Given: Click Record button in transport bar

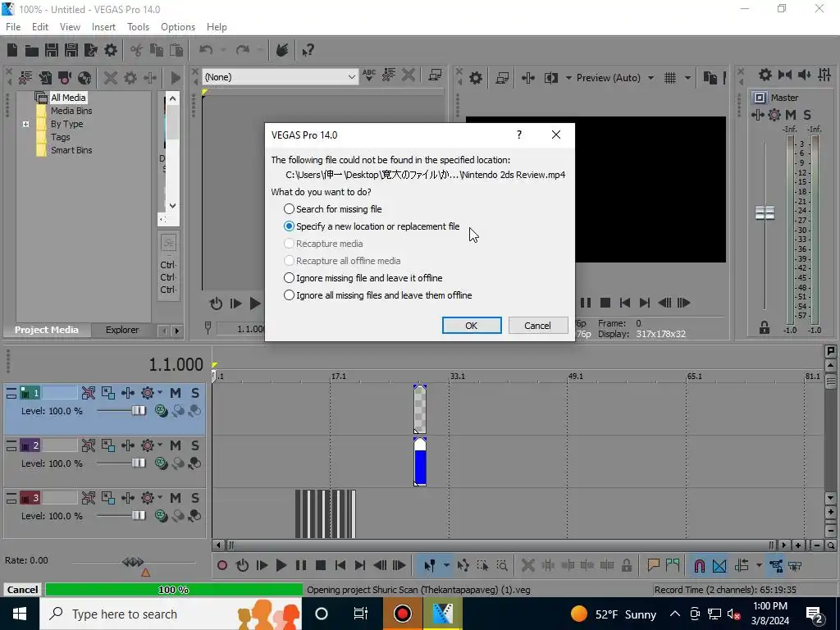Looking at the screenshot, I should 222,565.
